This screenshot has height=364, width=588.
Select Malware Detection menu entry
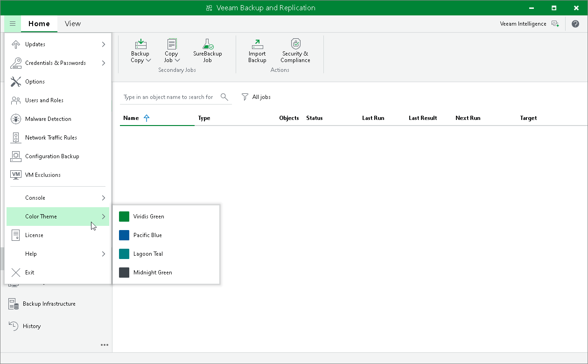[58, 119]
